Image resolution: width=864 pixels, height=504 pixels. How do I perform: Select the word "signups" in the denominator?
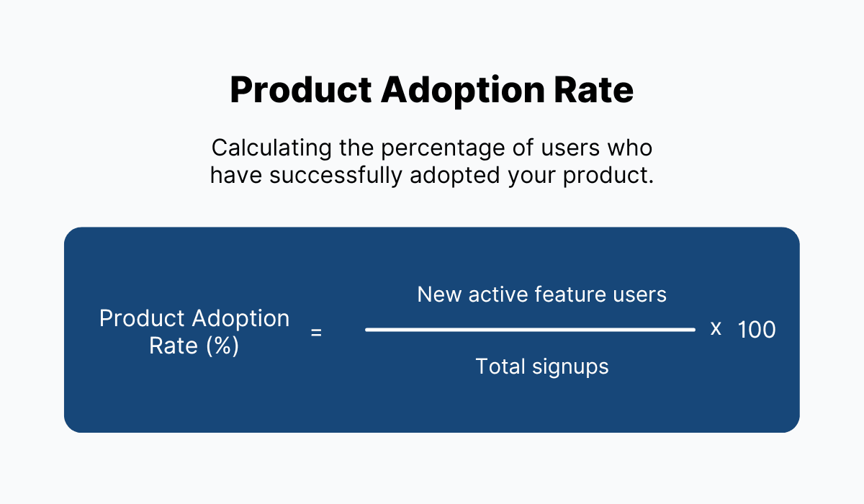(x=570, y=366)
